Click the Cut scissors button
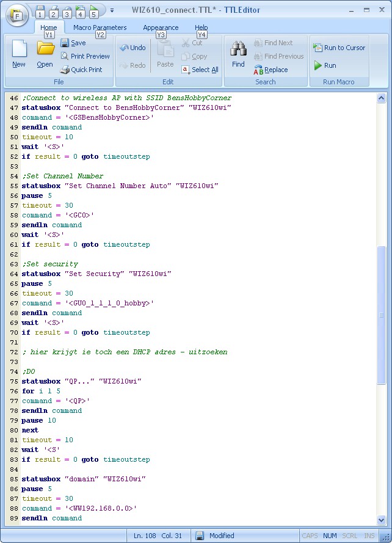Image resolution: width=392 pixels, height=543 pixels. click(192, 43)
